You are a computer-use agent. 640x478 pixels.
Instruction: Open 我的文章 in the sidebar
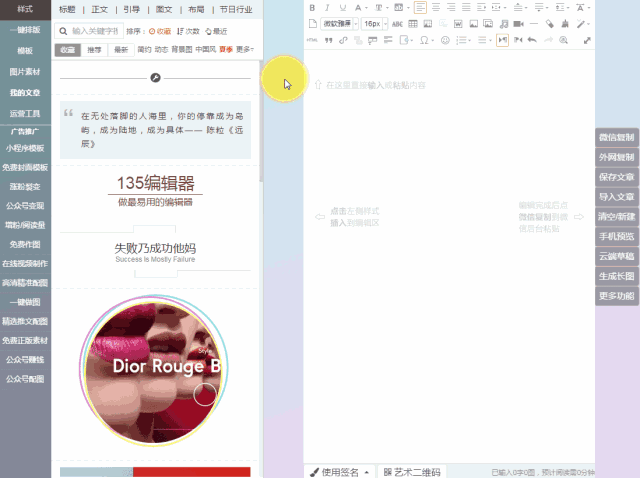coord(25,93)
